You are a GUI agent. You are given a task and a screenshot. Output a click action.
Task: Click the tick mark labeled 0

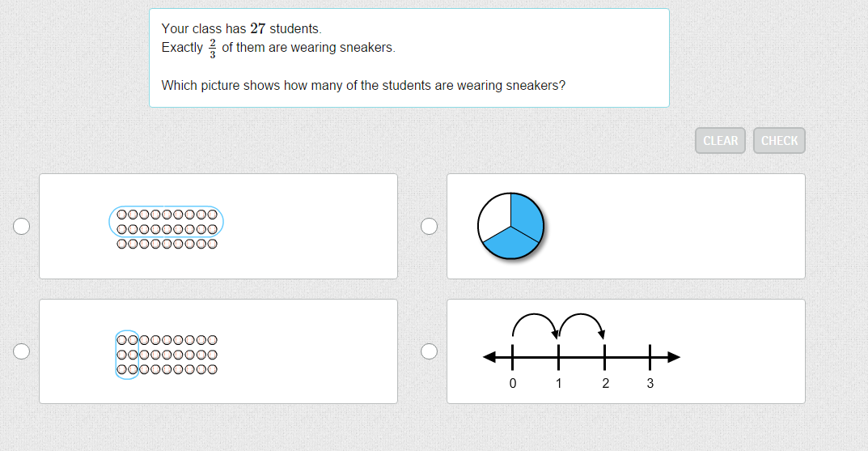pyautogui.click(x=513, y=357)
